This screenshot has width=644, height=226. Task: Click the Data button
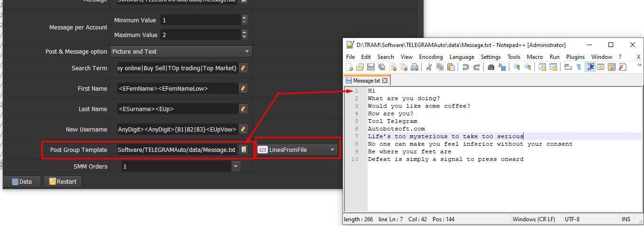(x=22, y=181)
